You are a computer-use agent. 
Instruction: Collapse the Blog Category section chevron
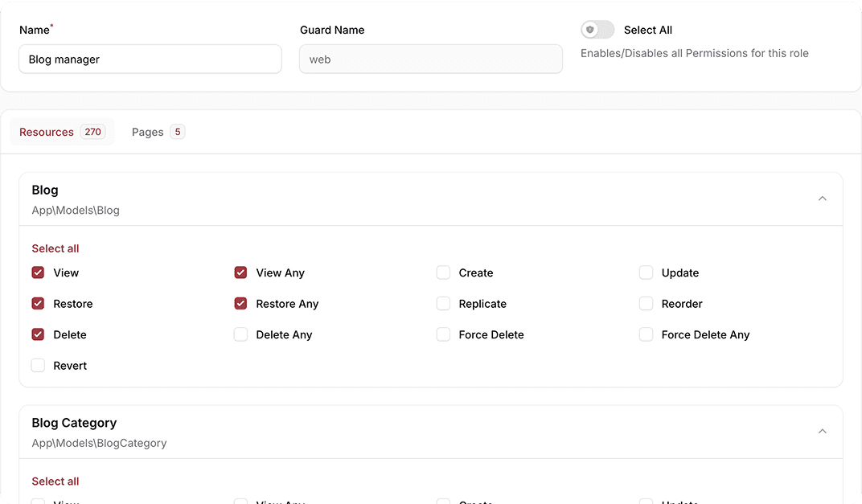[822, 432]
